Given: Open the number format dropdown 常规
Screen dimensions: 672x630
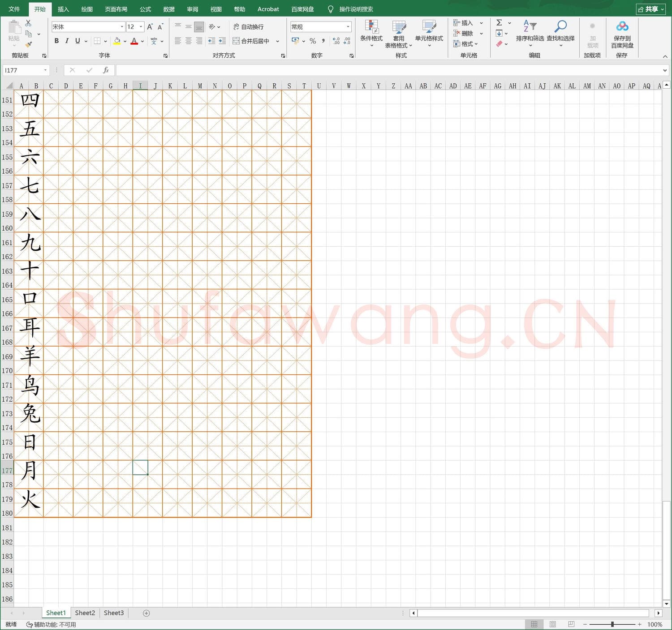Looking at the screenshot, I should (x=348, y=27).
